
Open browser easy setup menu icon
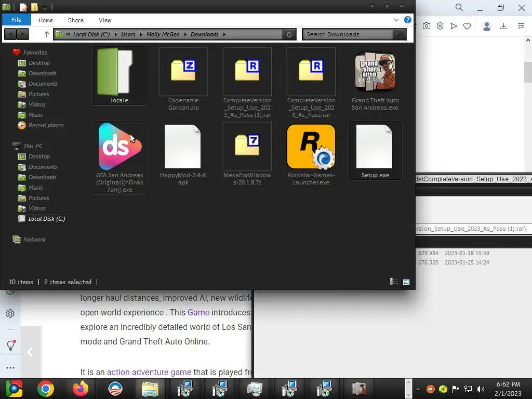point(521,26)
